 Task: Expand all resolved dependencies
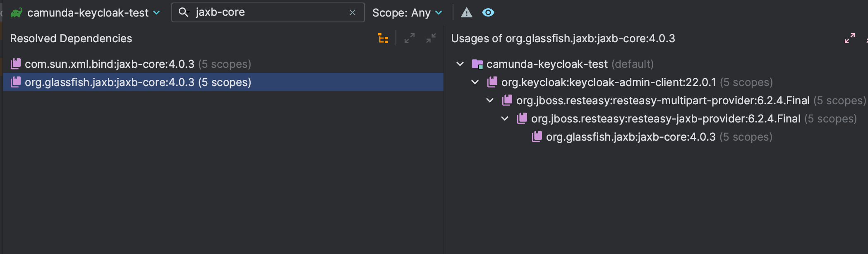(410, 38)
